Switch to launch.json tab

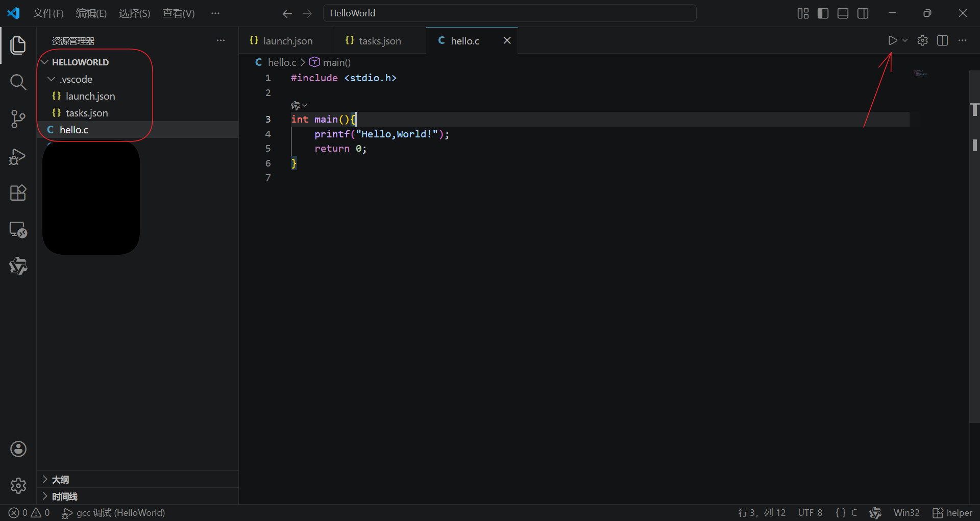286,40
